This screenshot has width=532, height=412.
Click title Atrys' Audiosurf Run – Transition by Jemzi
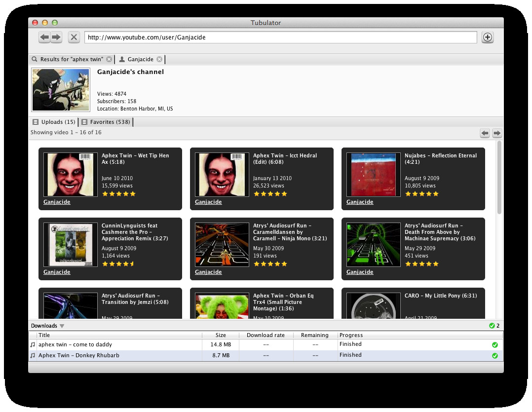coord(135,299)
